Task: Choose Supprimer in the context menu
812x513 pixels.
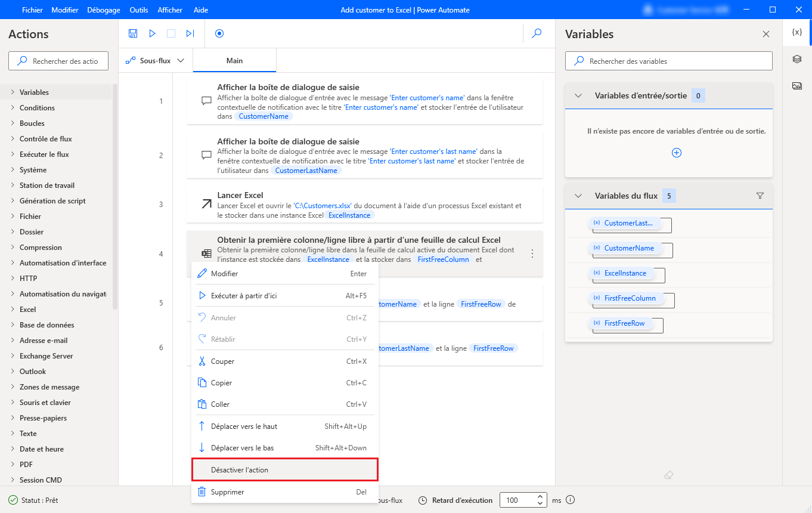Action: click(285, 492)
